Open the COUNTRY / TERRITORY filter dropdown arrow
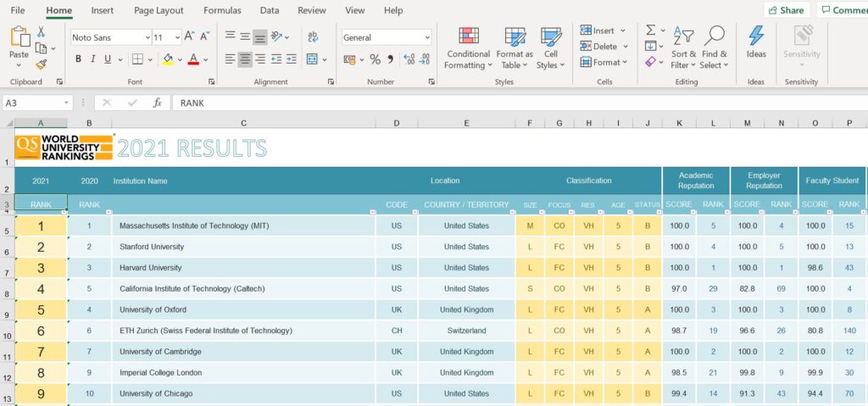The image size is (868, 406). tap(510, 213)
